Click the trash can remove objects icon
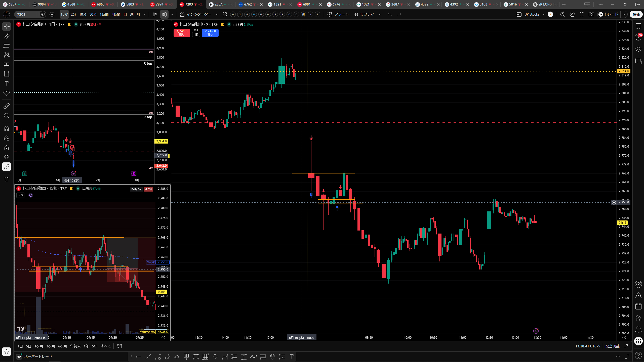 (x=7, y=179)
